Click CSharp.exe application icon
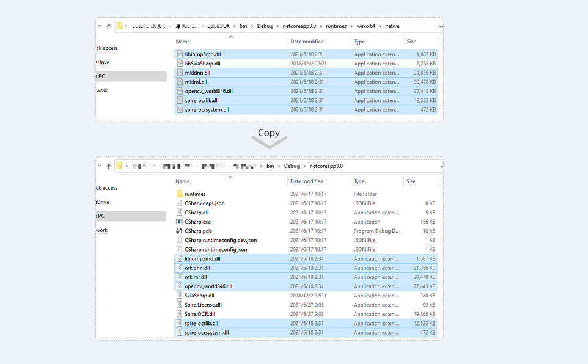This screenshot has width=588, height=364. pyautogui.click(x=179, y=222)
